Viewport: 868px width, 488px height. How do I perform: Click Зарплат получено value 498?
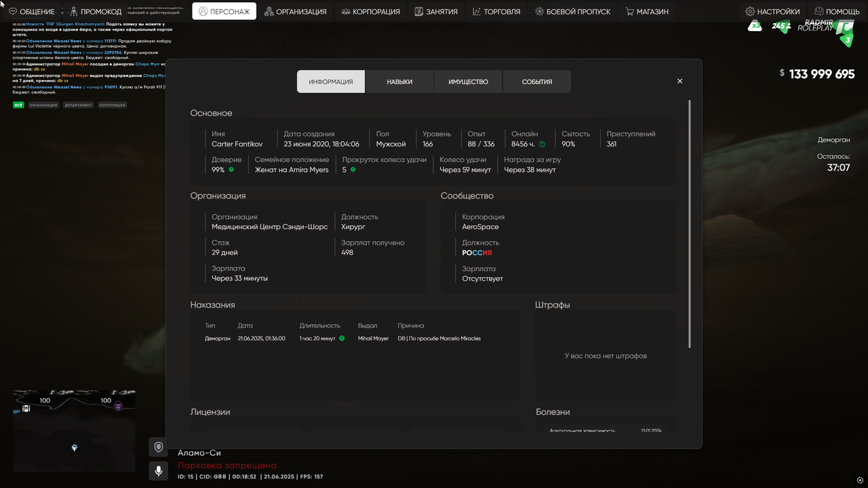347,252
